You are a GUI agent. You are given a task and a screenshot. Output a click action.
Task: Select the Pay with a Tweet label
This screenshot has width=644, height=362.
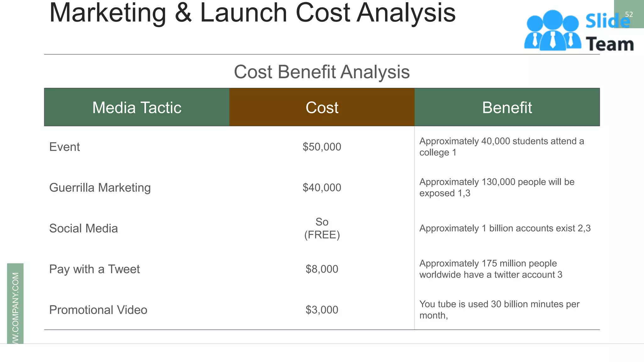(94, 269)
